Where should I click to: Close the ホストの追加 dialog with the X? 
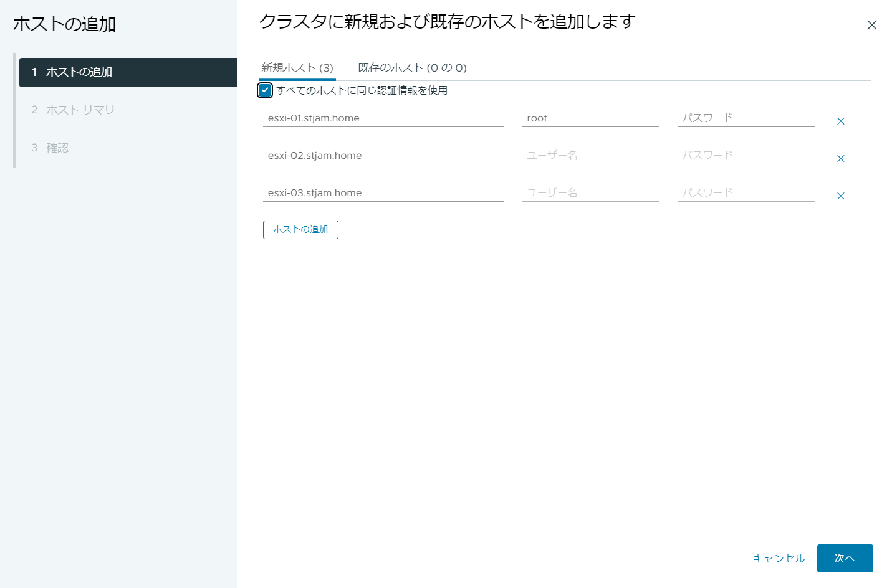click(871, 25)
